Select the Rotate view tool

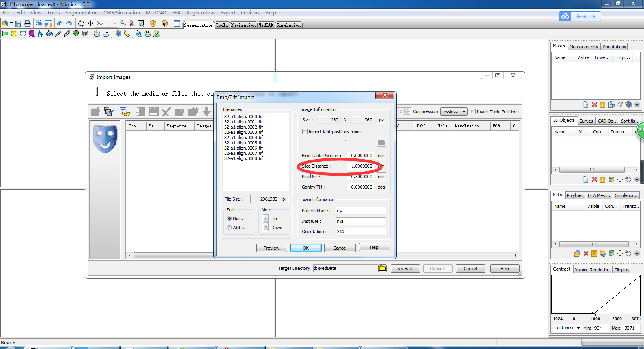tap(81, 23)
